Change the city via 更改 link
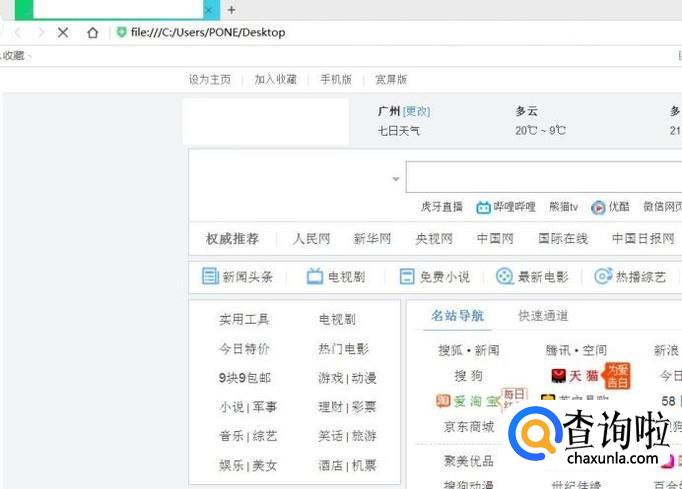Image resolution: width=682 pixels, height=489 pixels. (416, 111)
